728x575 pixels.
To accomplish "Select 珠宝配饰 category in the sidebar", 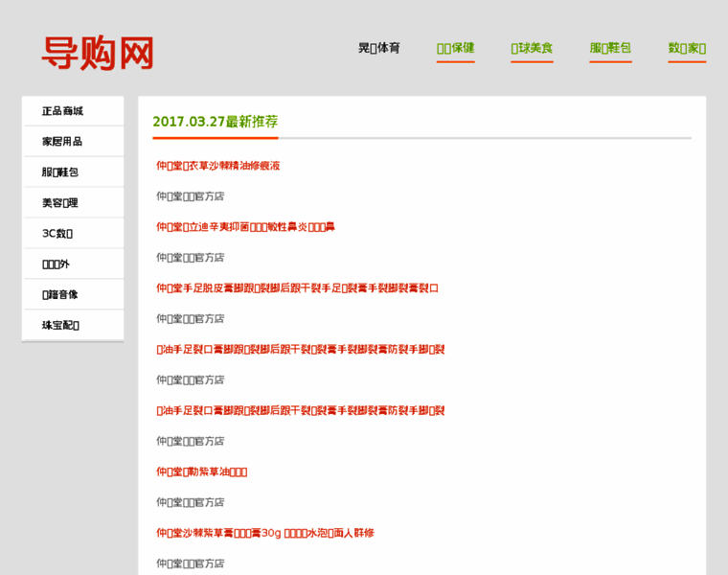I will tap(74, 326).
